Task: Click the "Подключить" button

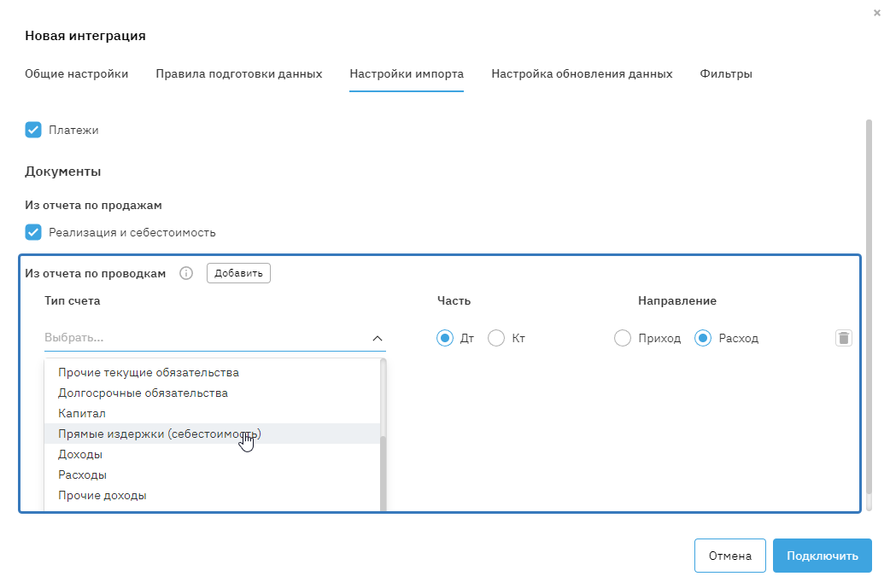Action: (x=822, y=556)
